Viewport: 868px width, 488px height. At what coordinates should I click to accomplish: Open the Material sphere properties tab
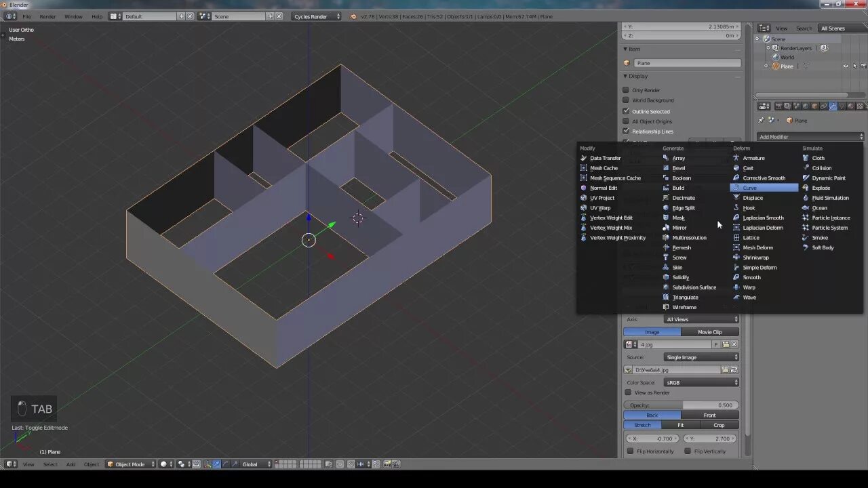point(850,106)
